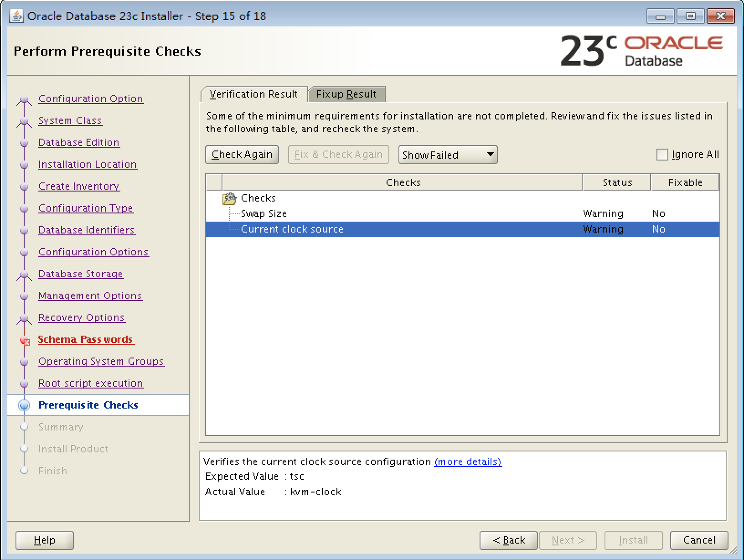Go to the Database Identifiers step
This screenshot has width=744, height=560.
point(87,230)
